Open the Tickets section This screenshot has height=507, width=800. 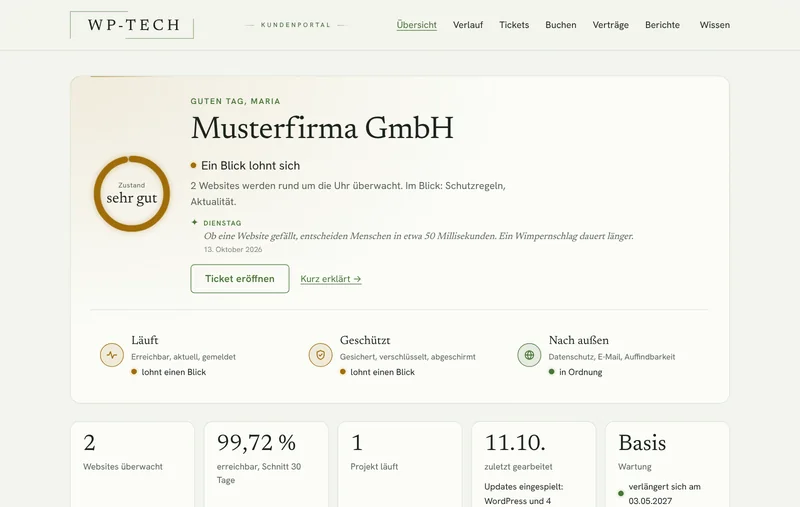coord(514,25)
